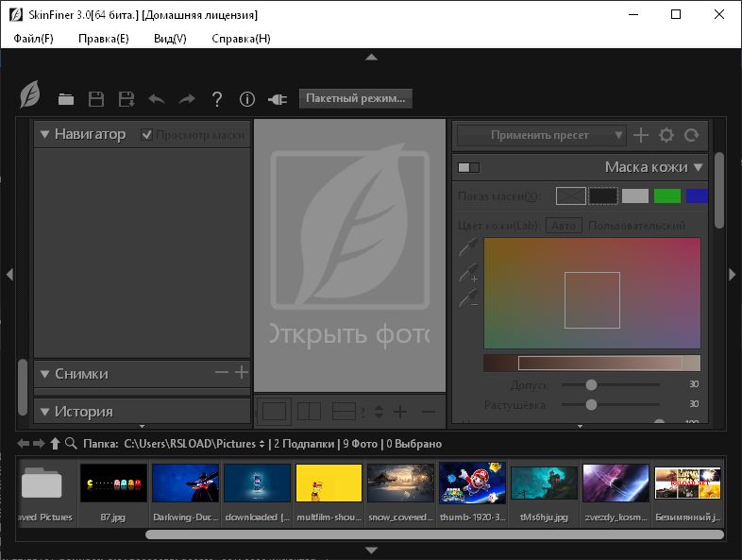Viewport: 742px width, 560px height.
Task: Click the search magnifier in the folder bar
Action: click(71, 443)
